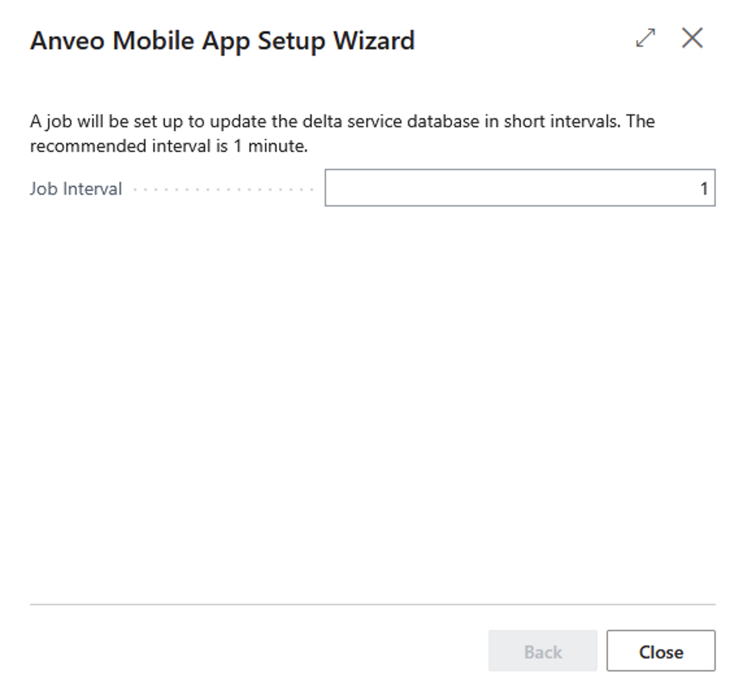
Task: Click the separator line above footer buttons
Action: point(372,605)
